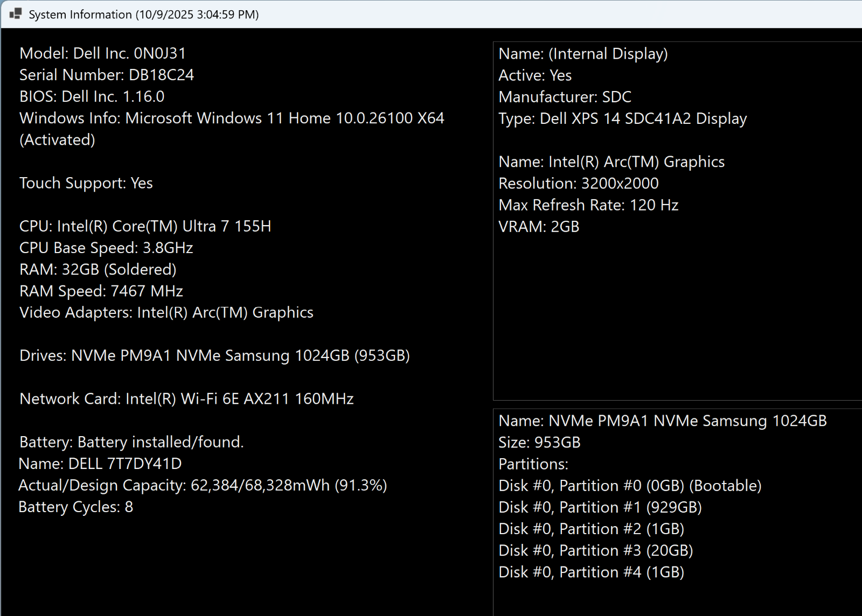The width and height of the screenshot is (862, 616).
Task: Click the CPU Intel Core Ultra 7 line
Action: [x=145, y=226]
